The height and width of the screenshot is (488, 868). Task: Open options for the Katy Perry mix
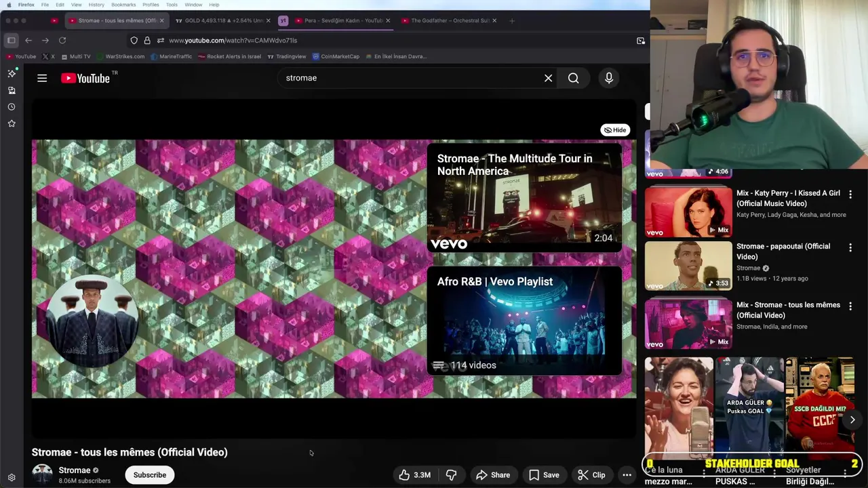[850, 195]
